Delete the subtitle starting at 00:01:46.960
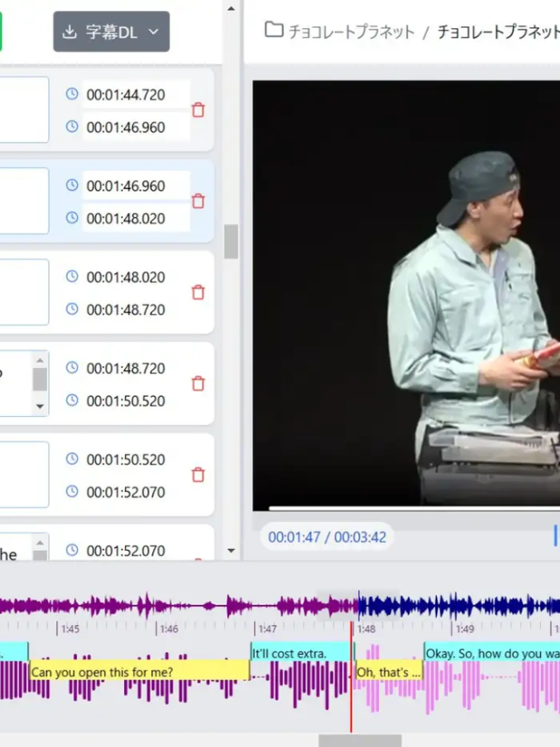 point(198,201)
